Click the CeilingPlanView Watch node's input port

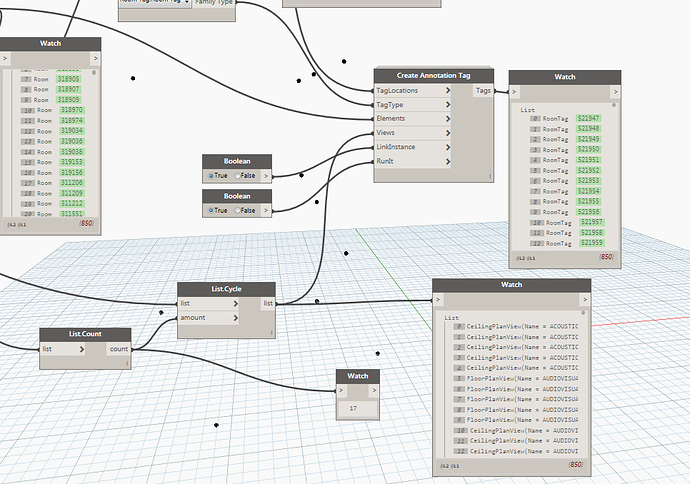click(x=438, y=300)
